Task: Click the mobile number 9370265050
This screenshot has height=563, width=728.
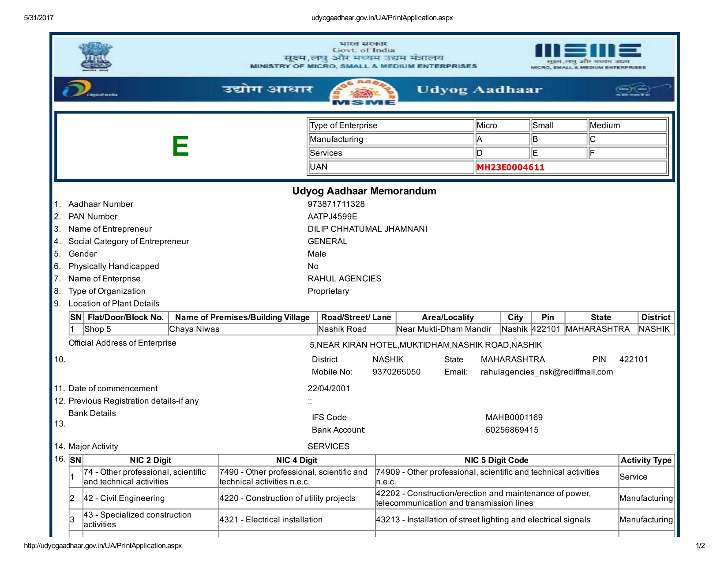Action: pos(396,372)
